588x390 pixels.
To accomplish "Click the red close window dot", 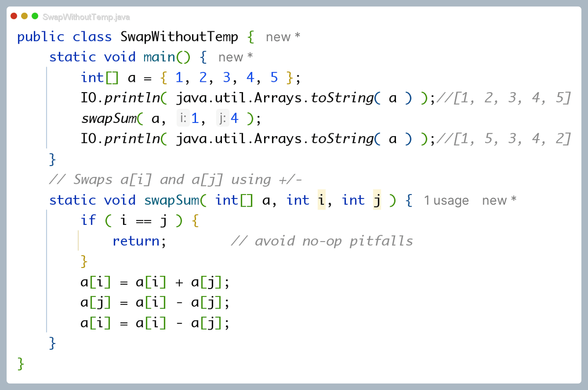I will point(14,16).
